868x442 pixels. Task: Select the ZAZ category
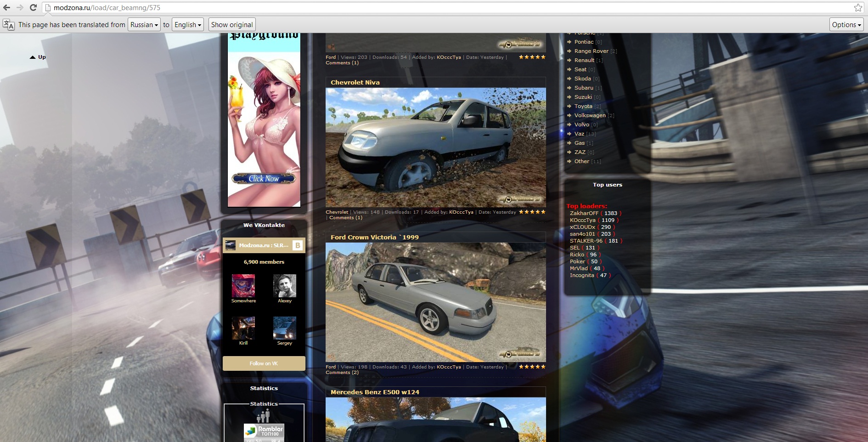pyautogui.click(x=580, y=152)
